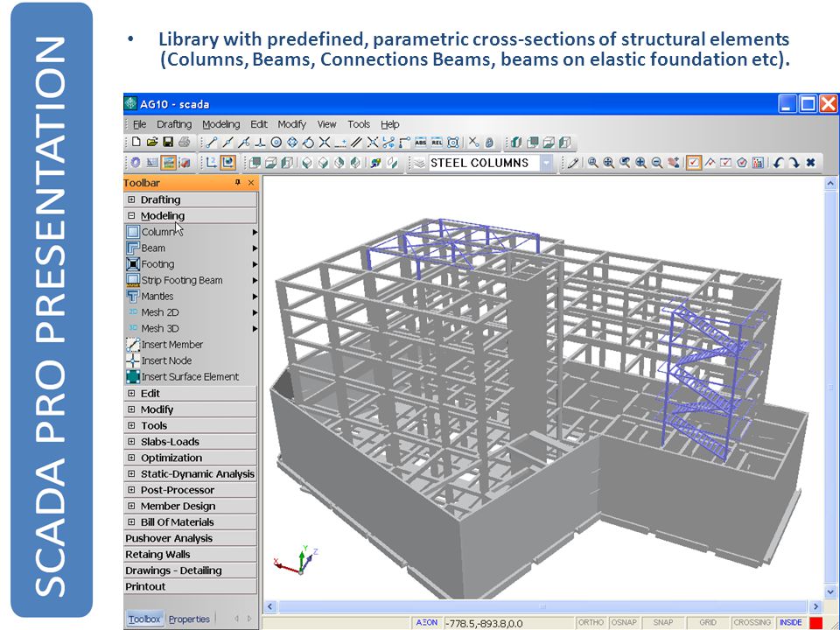
Task: Click Drawings - Detailing button
Action: [x=190, y=570]
